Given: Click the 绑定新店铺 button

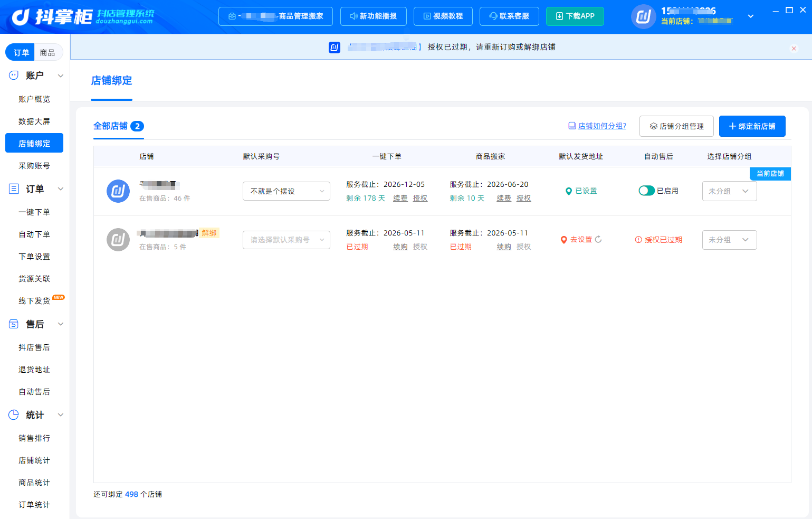Looking at the screenshot, I should tap(752, 126).
